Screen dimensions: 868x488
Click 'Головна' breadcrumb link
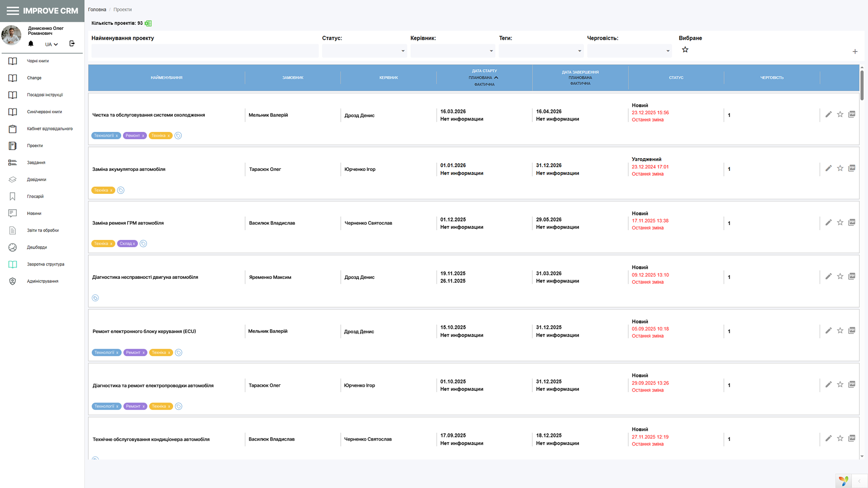(x=97, y=9)
